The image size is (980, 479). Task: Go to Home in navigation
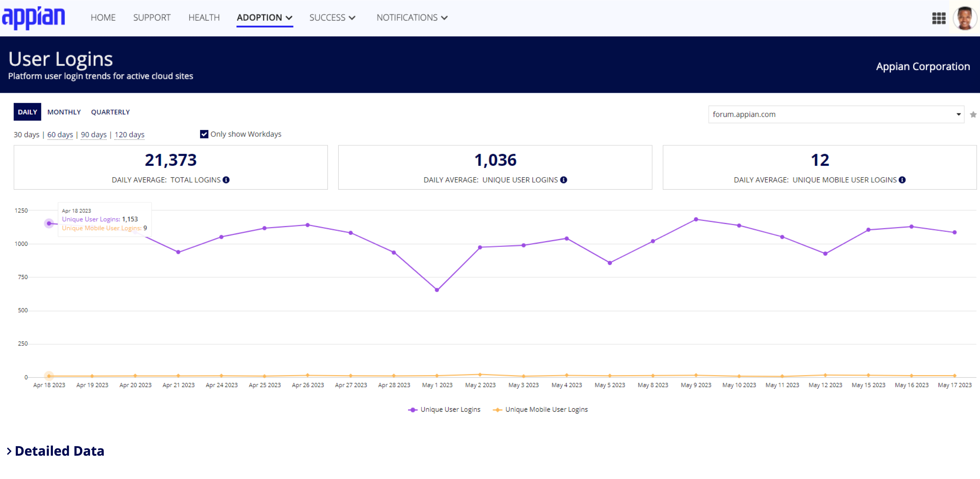[103, 18]
